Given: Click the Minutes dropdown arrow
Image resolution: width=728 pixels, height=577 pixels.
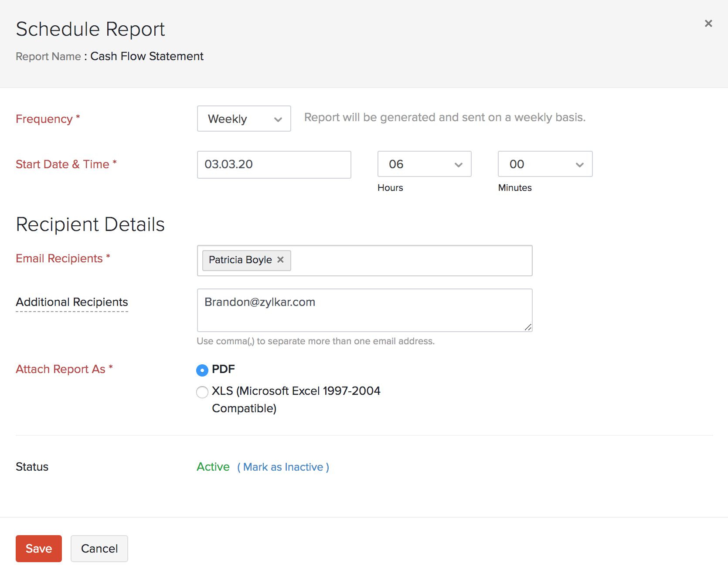Looking at the screenshot, I should 579,164.
